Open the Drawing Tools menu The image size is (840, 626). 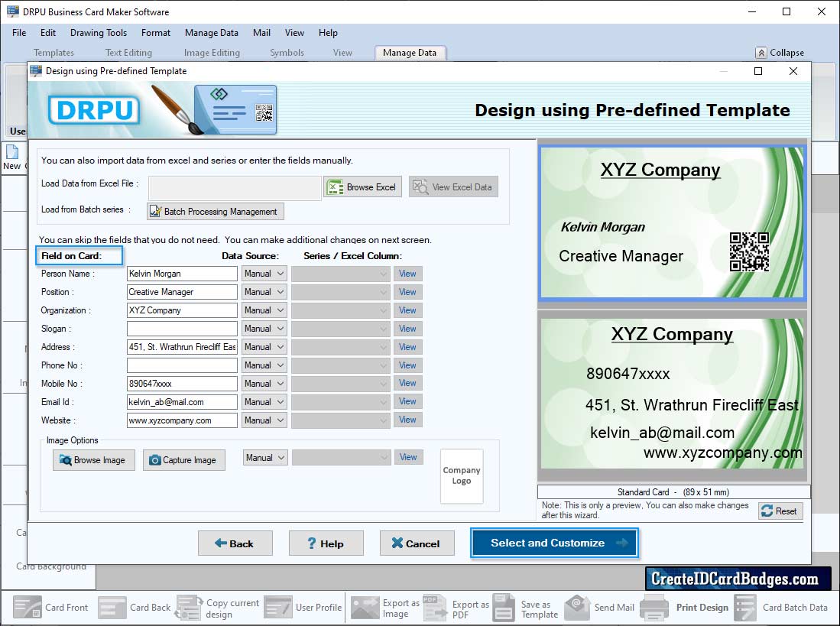[99, 33]
